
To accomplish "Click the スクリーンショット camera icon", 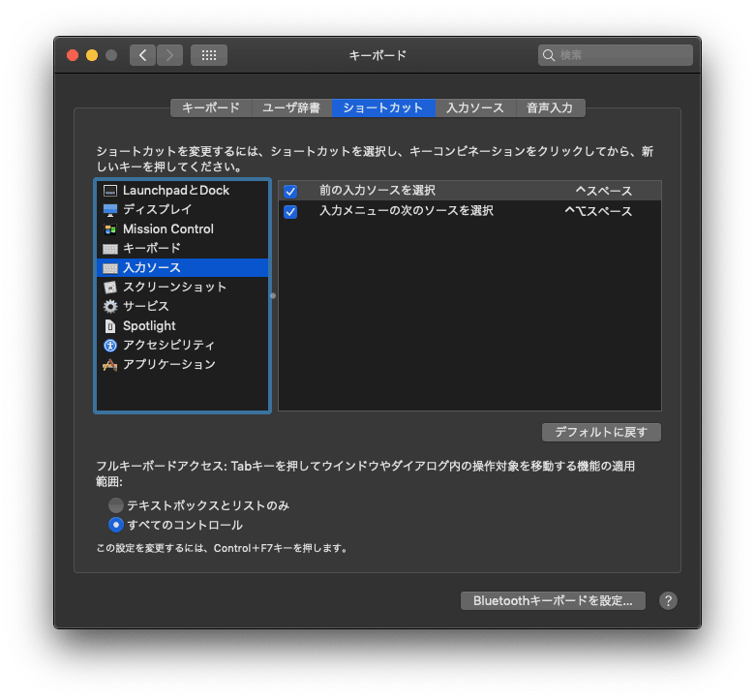I will (x=109, y=288).
